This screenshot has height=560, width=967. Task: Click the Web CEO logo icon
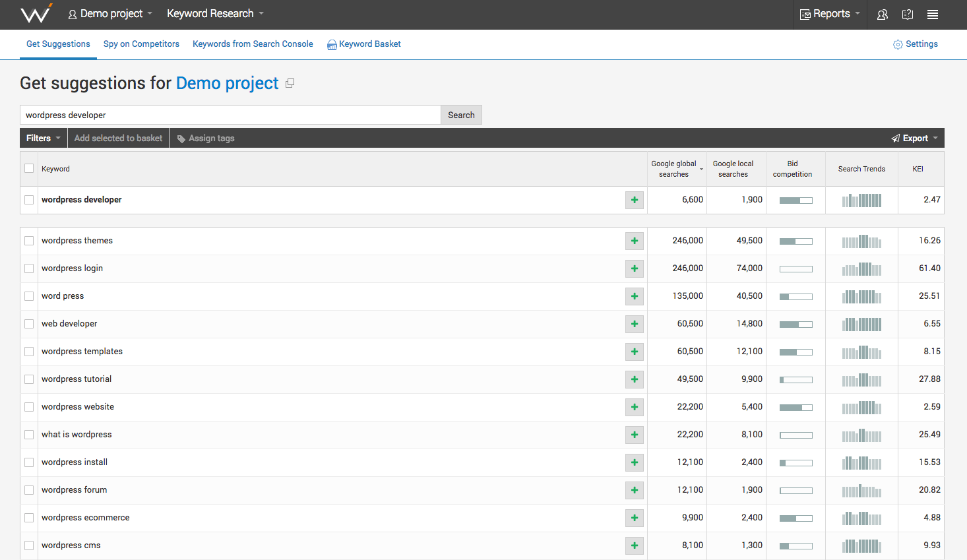(x=36, y=14)
